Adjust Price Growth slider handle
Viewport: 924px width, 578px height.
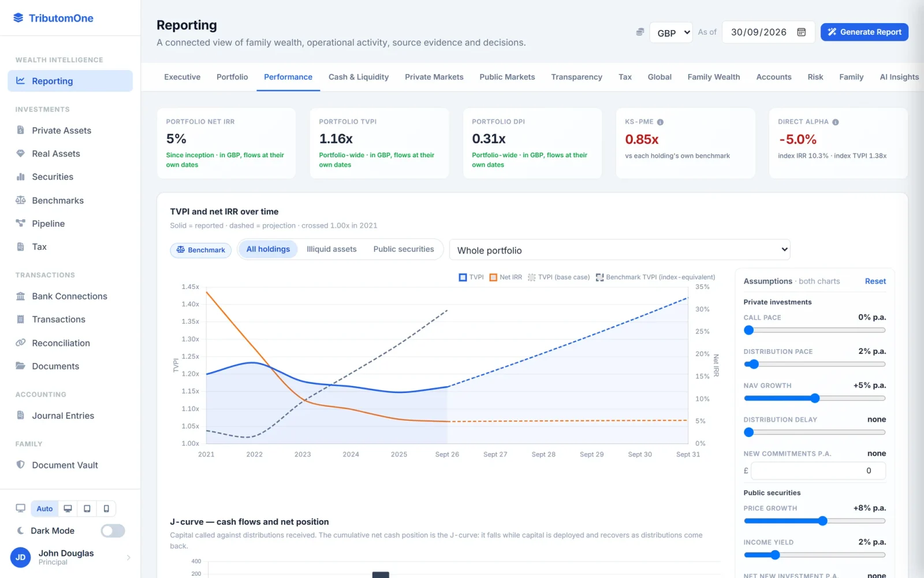(823, 521)
